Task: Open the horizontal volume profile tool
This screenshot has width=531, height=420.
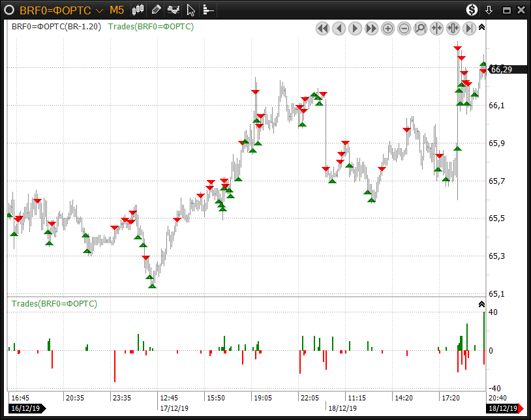Action: click(207, 10)
